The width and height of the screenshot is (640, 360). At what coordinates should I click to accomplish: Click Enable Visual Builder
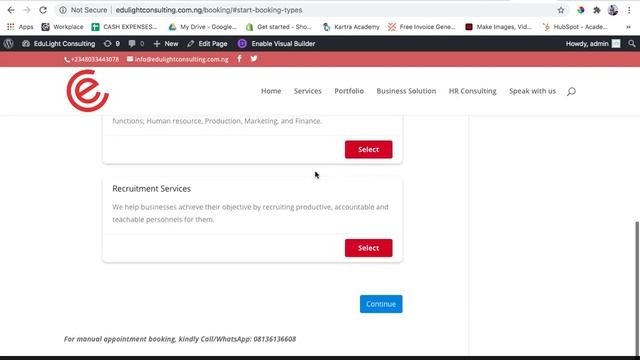(276, 44)
